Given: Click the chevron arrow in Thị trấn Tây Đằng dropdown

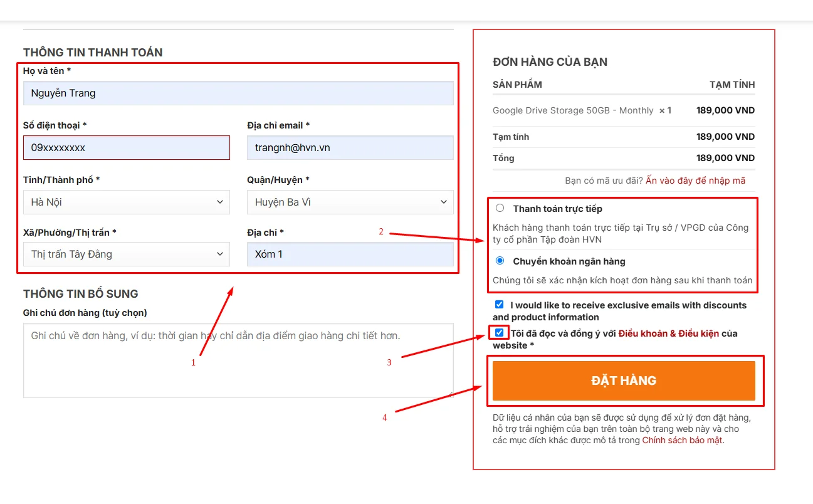Looking at the screenshot, I should pyautogui.click(x=220, y=255).
